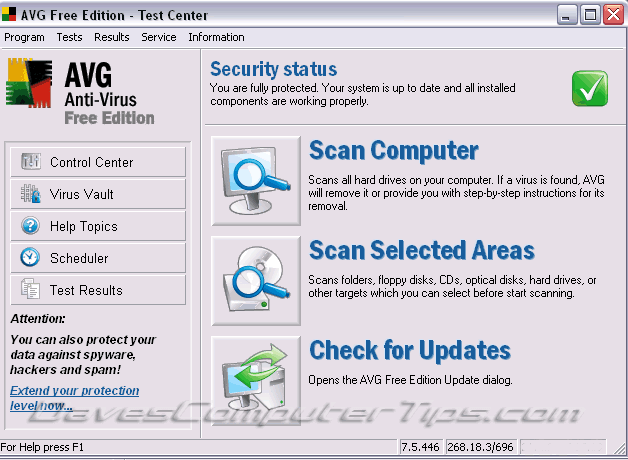Click the program version 7.5.446 in the status bar
Screen dimensions: 628x460
(421, 447)
